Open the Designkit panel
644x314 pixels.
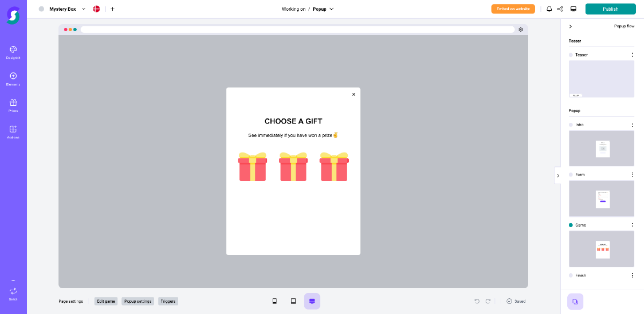pos(12,52)
